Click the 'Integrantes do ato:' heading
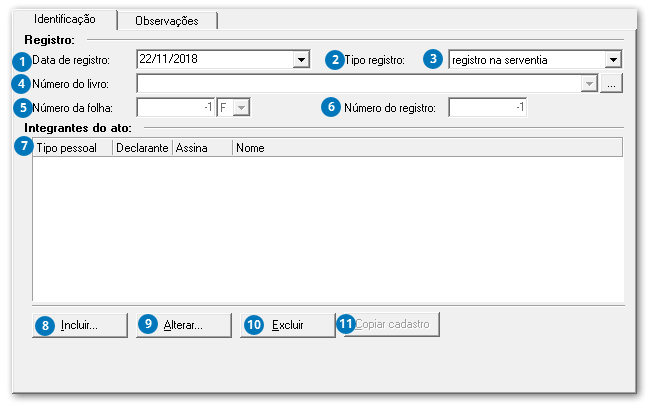The image size is (650, 407). [x=78, y=128]
